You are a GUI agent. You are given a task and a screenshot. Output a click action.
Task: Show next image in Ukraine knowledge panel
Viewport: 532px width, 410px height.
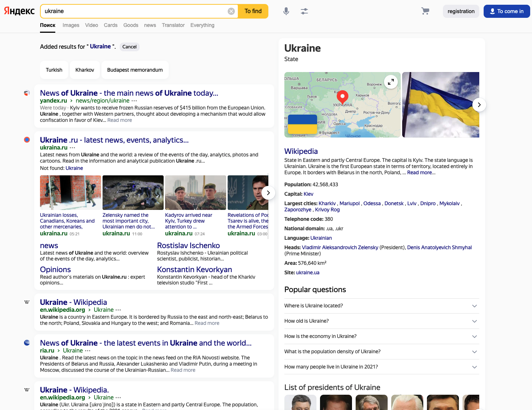[x=479, y=105]
